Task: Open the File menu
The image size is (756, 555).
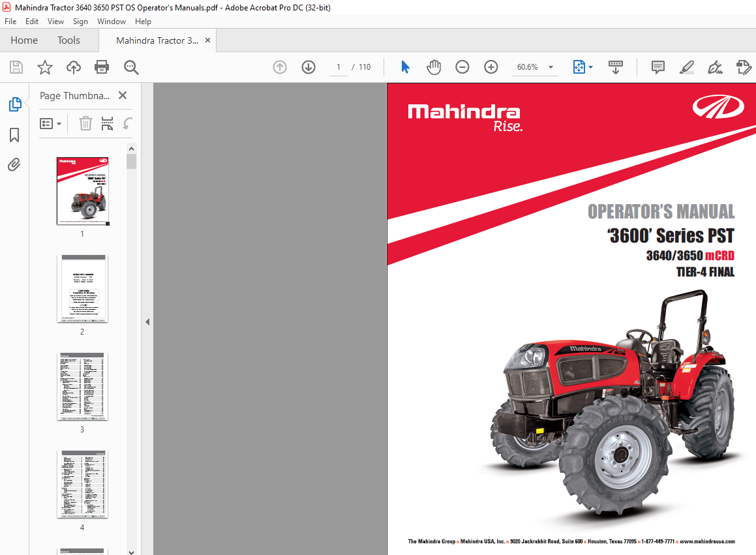Action: (x=10, y=22)
